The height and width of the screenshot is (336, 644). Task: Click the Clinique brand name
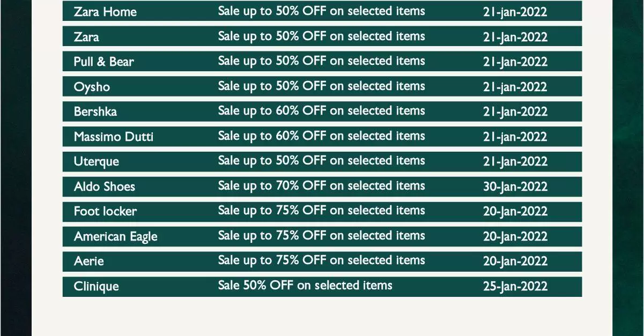tap(97, 286)
